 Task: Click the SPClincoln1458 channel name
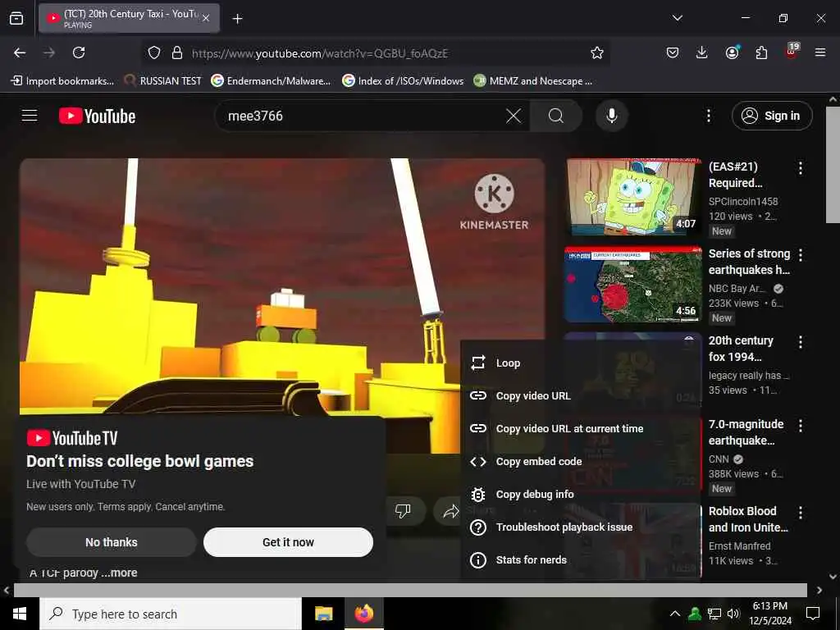pyautogui.click(x=743, y=202)
